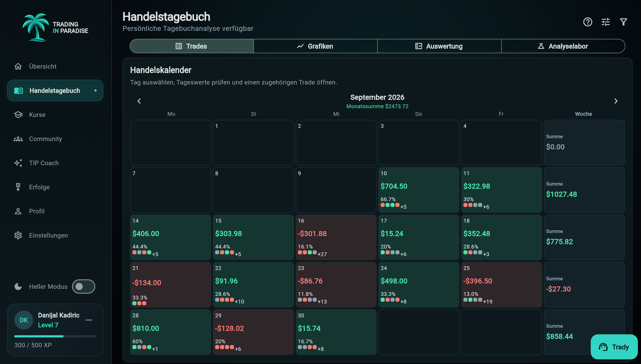The width and height of the screenshot is (641, 364).
Task: Open the three-dot menu beside Danijal Kadiric
Action: pyautogui.click(x=89, y=320)
